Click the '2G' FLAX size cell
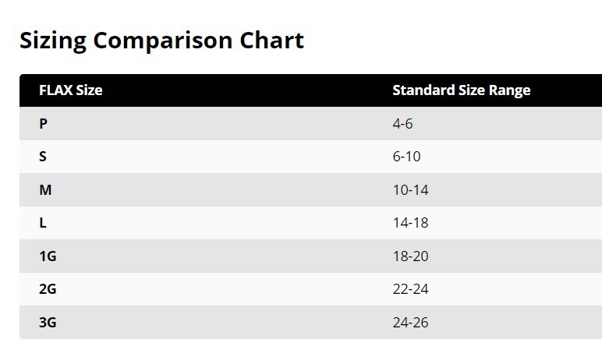602x364 pixels. [48, 289]
